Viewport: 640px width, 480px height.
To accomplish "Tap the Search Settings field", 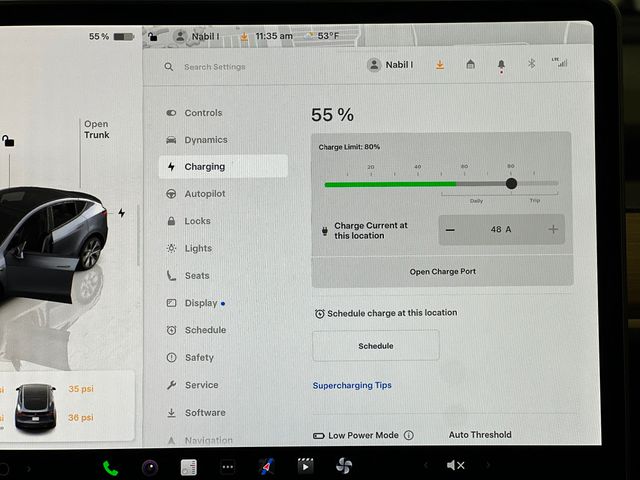I will click(x=215, y=67).
